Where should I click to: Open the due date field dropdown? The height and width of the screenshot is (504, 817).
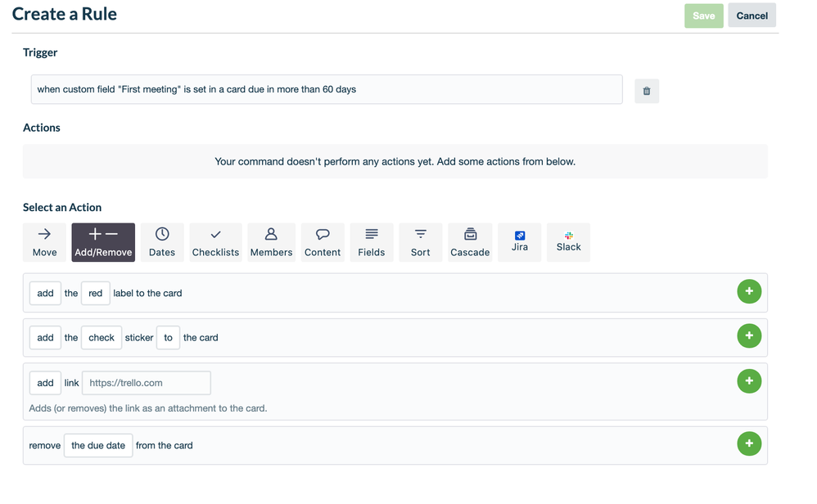(97, 445)
